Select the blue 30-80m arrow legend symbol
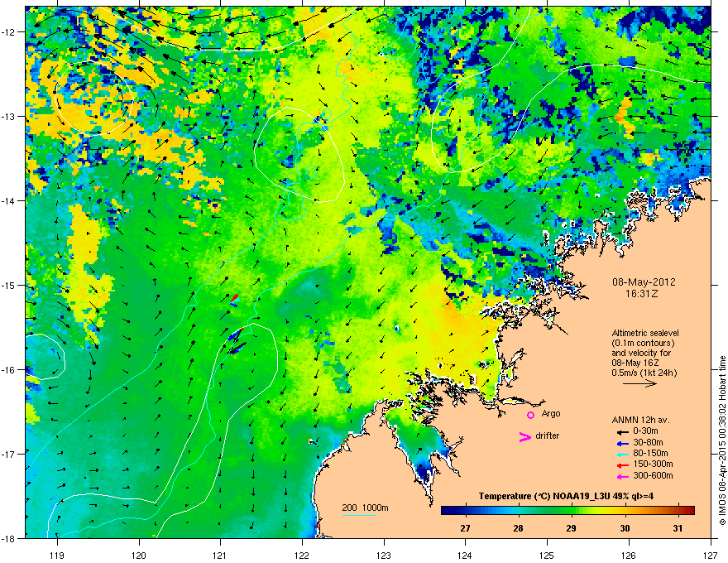 pyautogui.click(x=622, y=443)
